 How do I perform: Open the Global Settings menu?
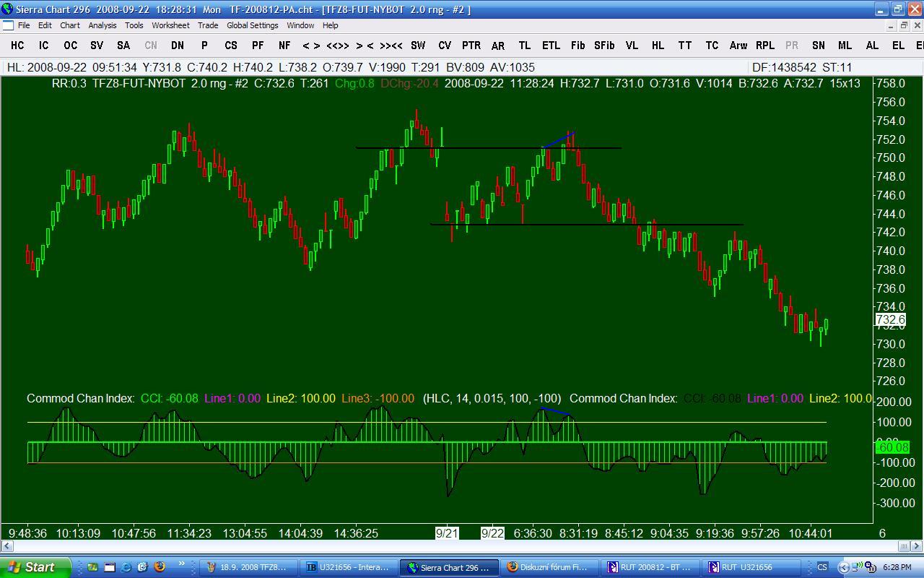coord(252,25)
